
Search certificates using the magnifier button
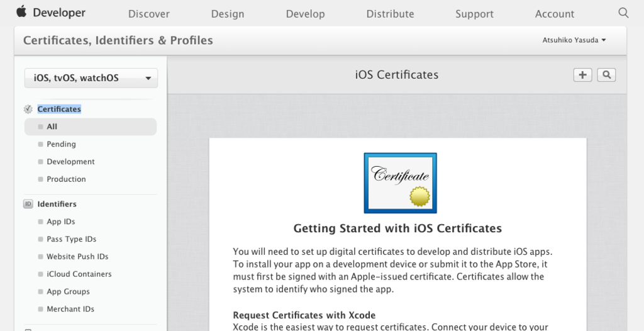[606, 75]
